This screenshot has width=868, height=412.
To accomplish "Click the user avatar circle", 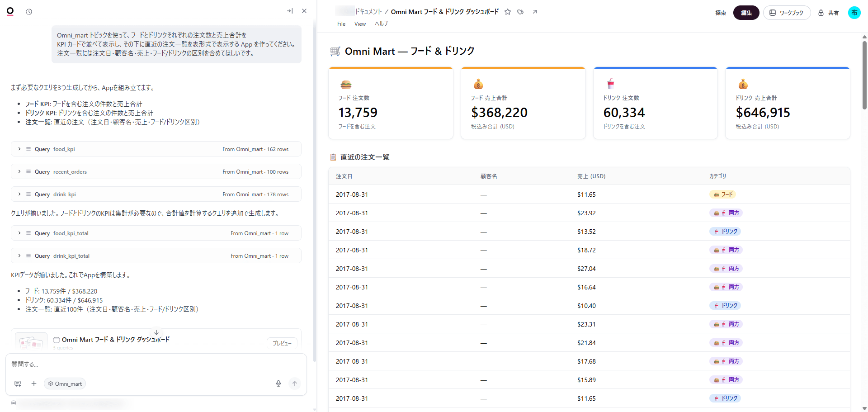I will 854,13.
